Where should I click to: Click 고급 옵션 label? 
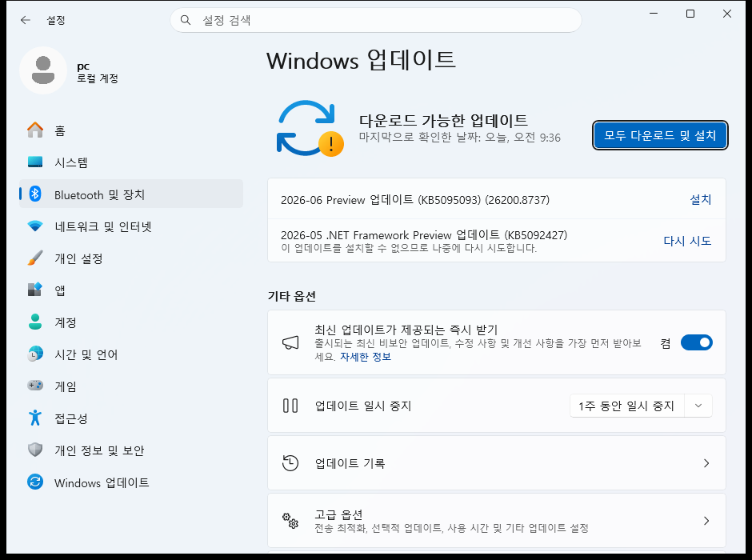coord(338,514)
